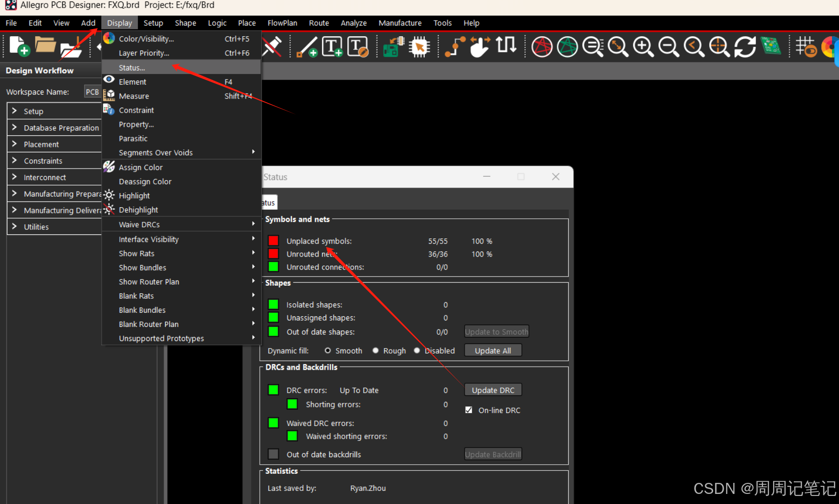This screenshot has width=839, height=504.
Task: Open the Blank Rats submenu
Action: (x=181, y=296)
